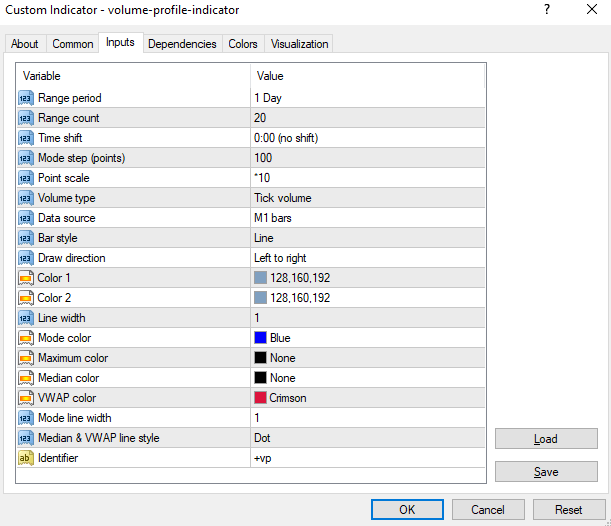Click the icon beside Point scale

(x=26, y=178)
